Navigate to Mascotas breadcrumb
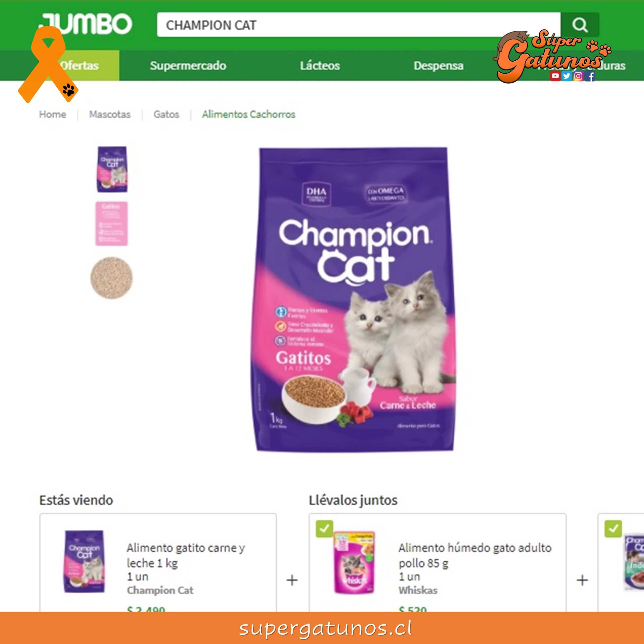Image resolution: width=644 pixels, height=644 pixels. coord(110,114)
